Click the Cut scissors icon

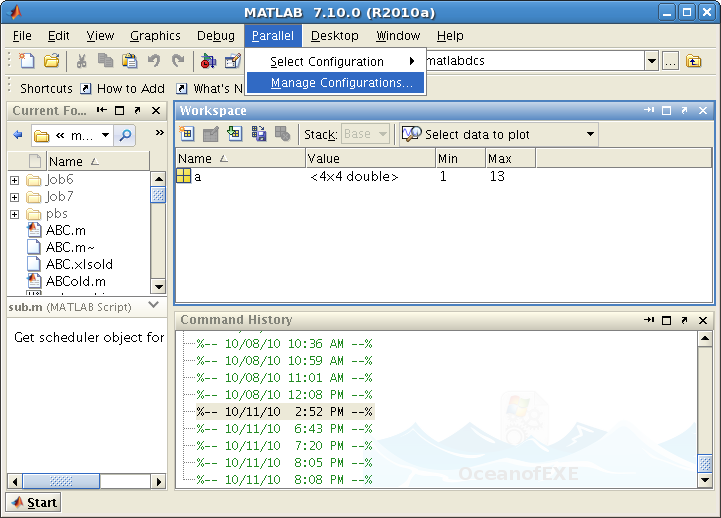point(81,61)
